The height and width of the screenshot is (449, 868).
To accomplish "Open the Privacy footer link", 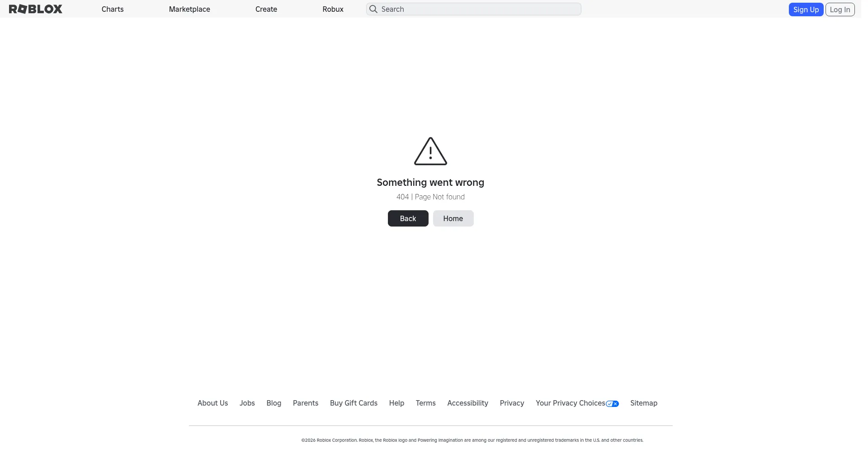I will point(512,403).
